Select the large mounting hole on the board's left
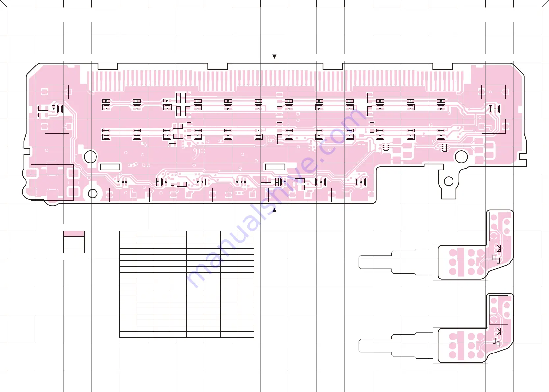 point(90,157)
